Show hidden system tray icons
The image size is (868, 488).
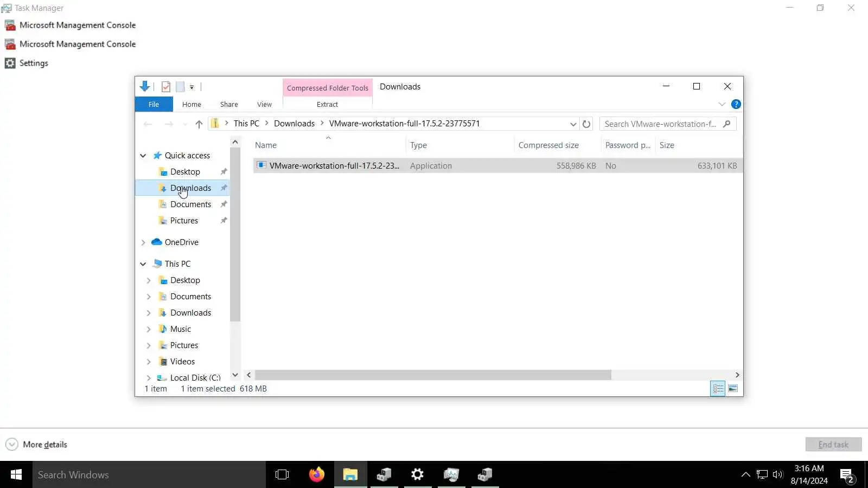coord(746,475)
